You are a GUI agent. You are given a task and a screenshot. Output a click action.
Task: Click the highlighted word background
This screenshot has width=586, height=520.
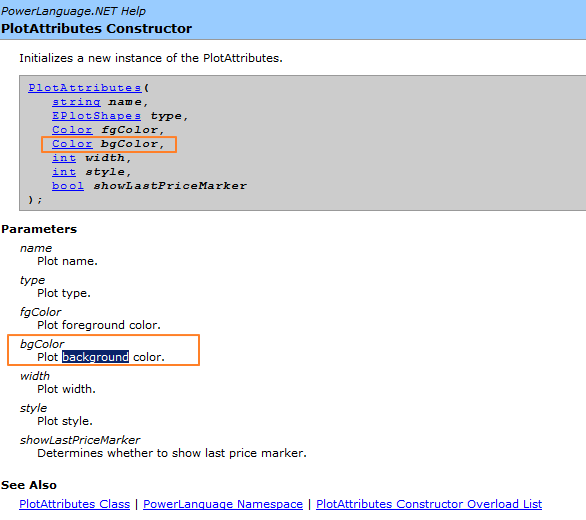pyautogui.click(x=95, y=357)
